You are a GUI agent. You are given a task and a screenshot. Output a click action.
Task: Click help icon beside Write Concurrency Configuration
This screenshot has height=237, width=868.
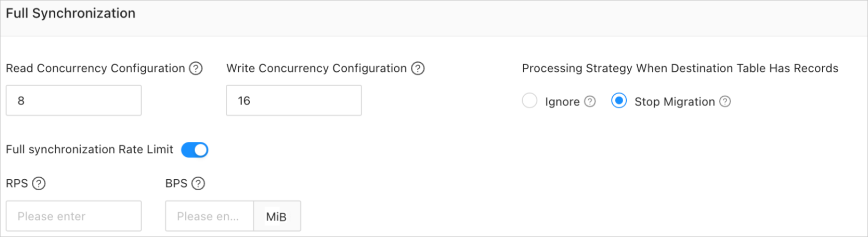pyautogui.click(x=418, y=68)
